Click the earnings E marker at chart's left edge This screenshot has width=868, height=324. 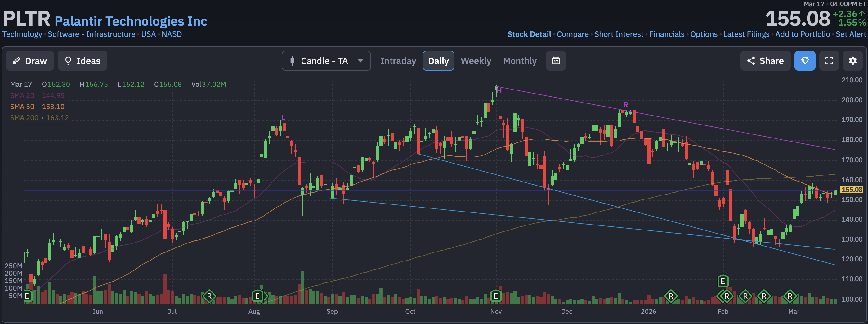pos(27,296)
